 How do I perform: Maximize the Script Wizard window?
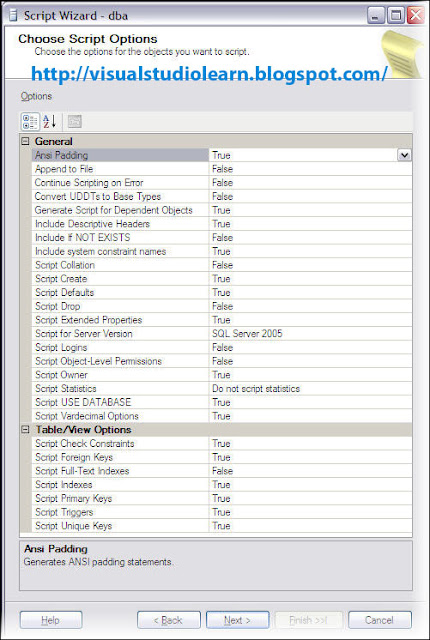(x=396, y=16)
